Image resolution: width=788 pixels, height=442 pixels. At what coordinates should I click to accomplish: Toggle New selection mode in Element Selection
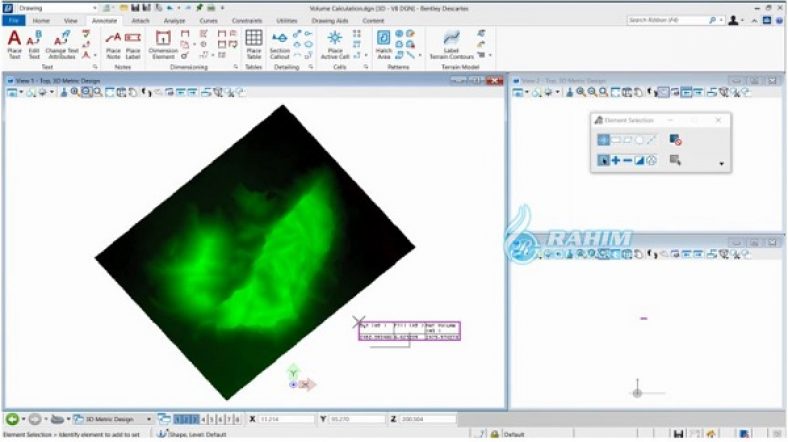click(603, 160)
